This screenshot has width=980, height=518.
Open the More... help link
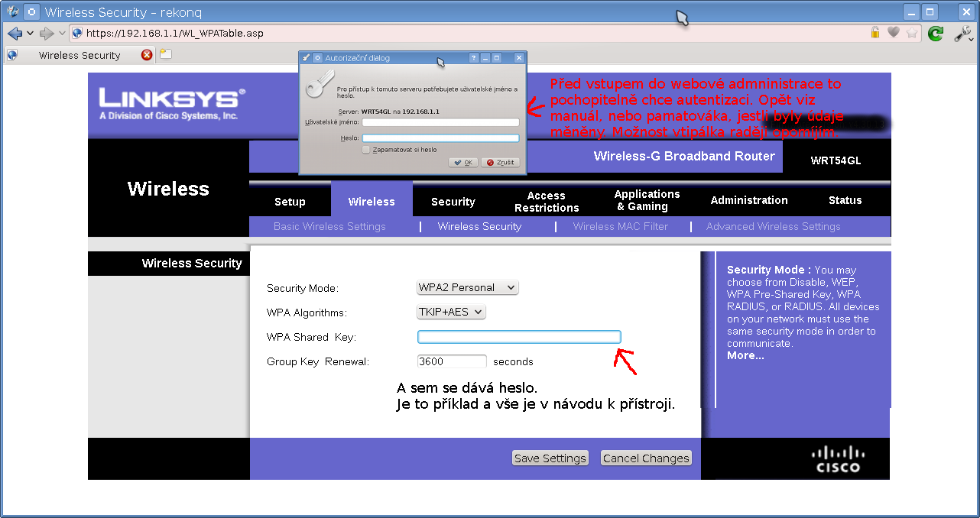click(745, 355)
